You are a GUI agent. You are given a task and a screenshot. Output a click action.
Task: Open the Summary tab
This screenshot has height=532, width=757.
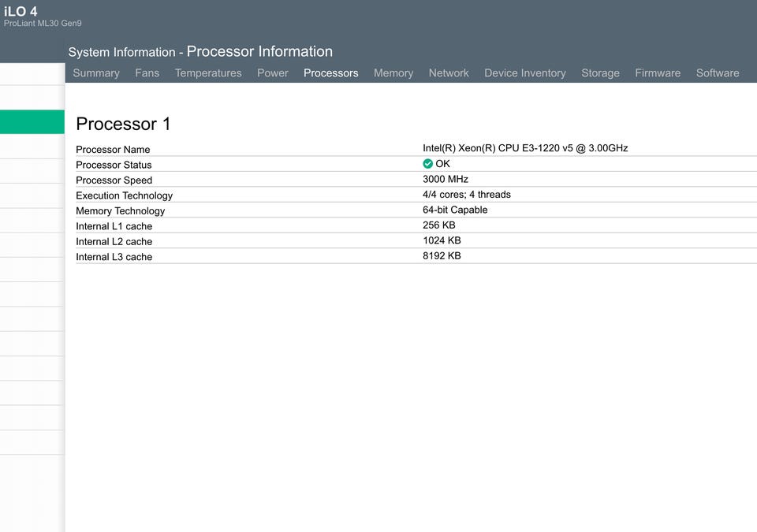pyautogui.click(x=96, y=73)
